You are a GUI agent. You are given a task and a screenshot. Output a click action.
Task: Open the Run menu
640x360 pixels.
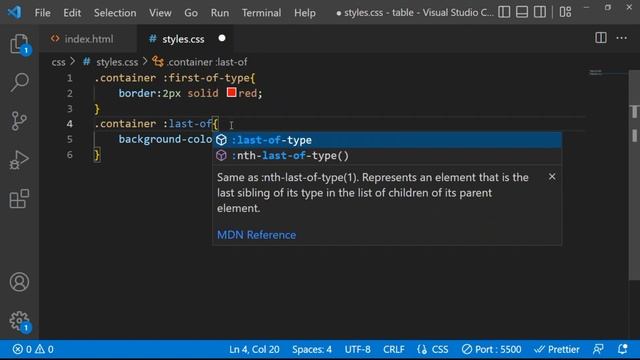pos(220,13)
